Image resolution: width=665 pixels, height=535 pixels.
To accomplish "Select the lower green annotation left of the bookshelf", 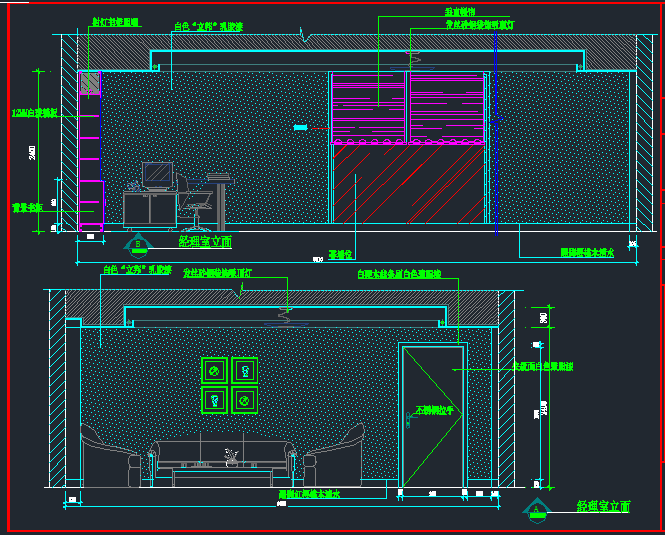I will [x=28, y=207].
